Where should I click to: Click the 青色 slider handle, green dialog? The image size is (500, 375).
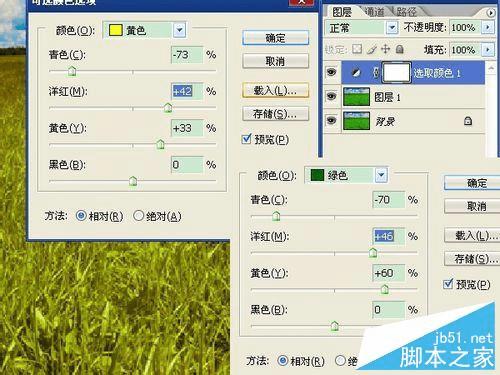click(x=276, y=216)
